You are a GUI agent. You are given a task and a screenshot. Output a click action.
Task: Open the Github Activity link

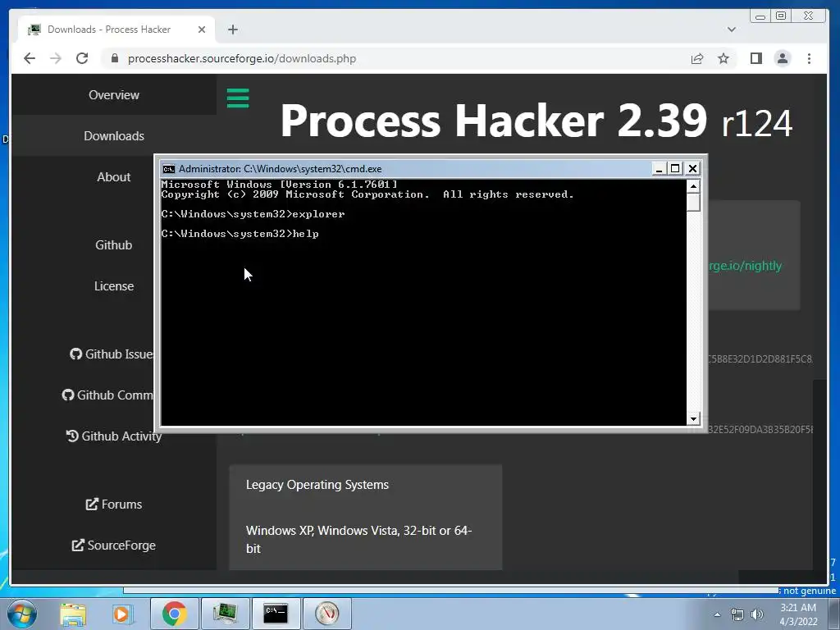coord(113,436)
